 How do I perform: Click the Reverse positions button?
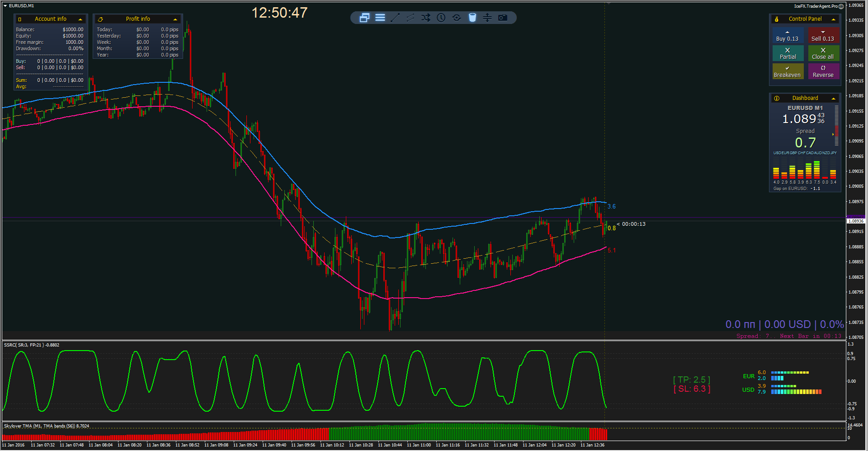[823, 71]
